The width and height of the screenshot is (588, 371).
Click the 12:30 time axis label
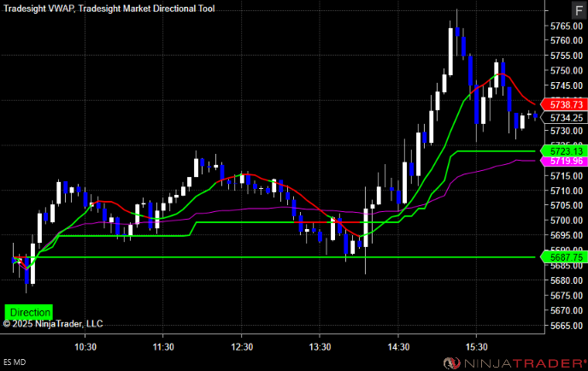(242, 347)
